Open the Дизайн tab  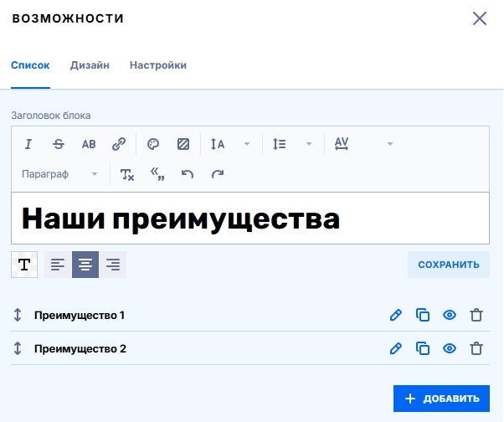tap(90, 65)
